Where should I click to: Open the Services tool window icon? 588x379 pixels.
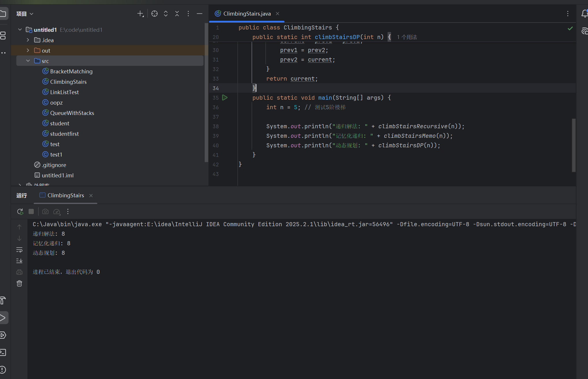[x=3, y=335]
